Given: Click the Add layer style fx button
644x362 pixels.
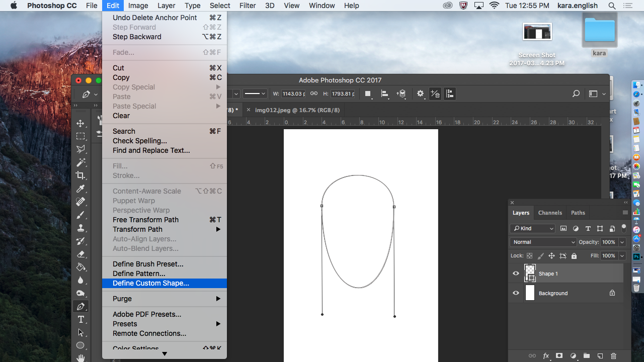Looking at the screenshot, I should click(546, 355).
